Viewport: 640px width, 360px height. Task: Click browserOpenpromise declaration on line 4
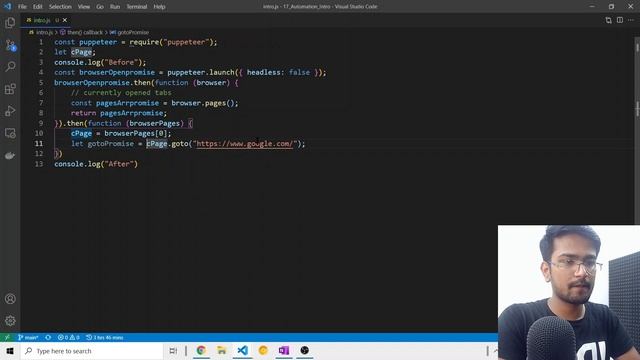[117, 72]
